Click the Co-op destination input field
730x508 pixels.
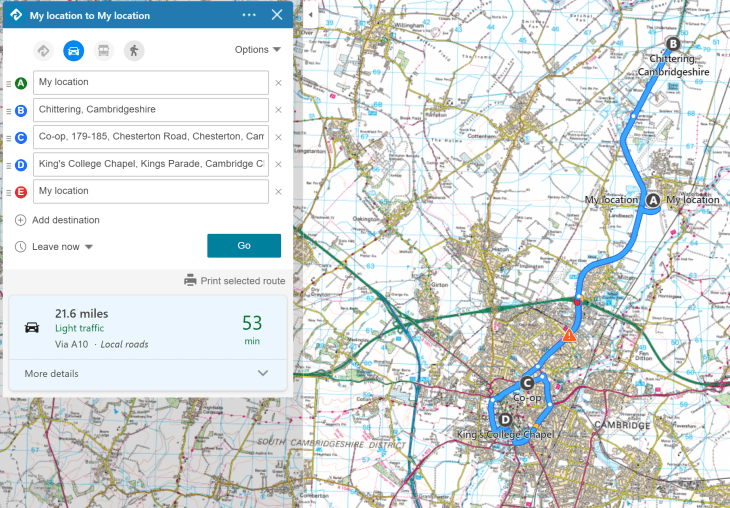pyautogui.click(x=150, y=137)
